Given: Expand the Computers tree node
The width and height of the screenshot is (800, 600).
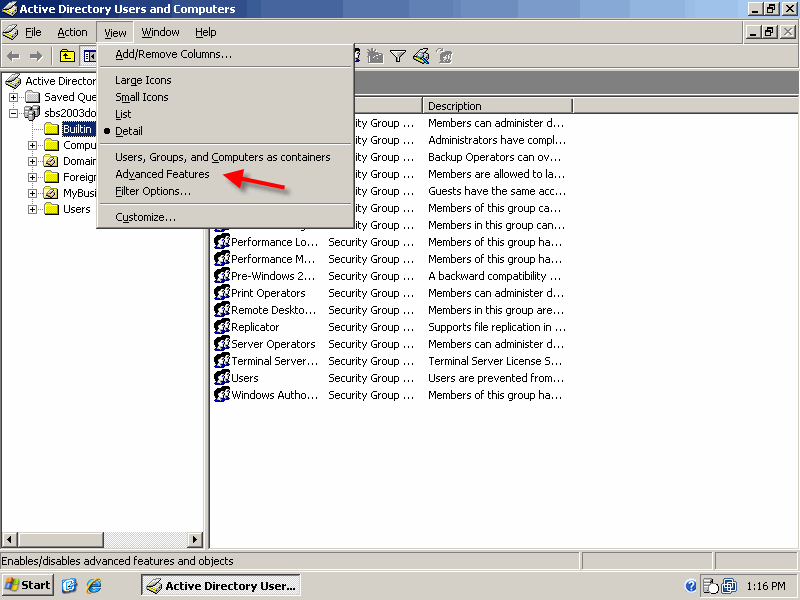Looking at the screenshot, I should pos(32,145).
